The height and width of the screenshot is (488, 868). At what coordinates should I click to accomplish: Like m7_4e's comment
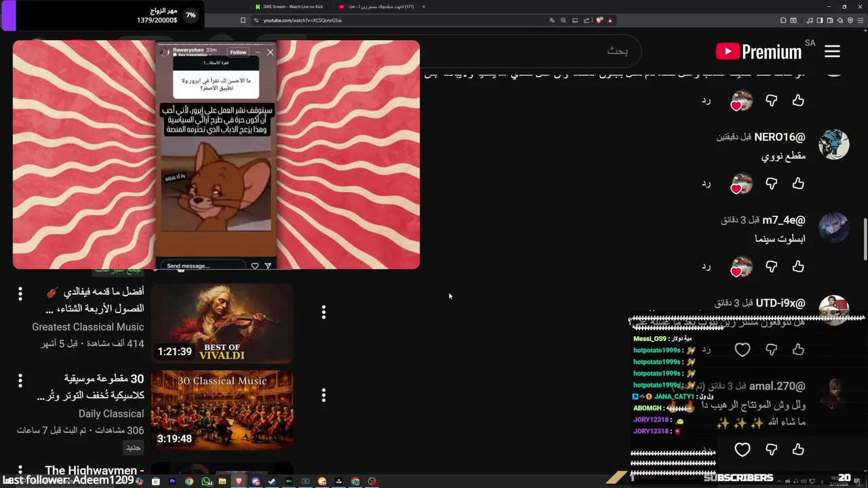798,266
